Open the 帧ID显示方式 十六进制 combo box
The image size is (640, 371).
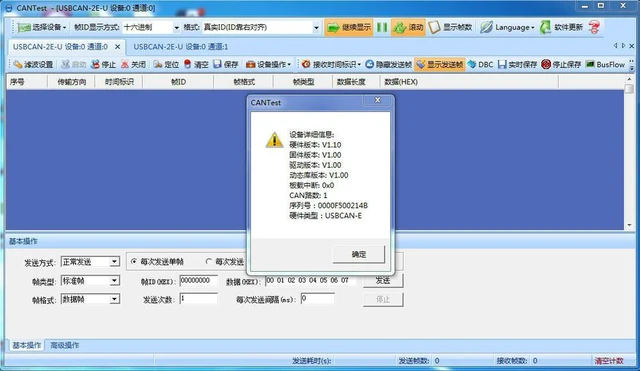151,27
